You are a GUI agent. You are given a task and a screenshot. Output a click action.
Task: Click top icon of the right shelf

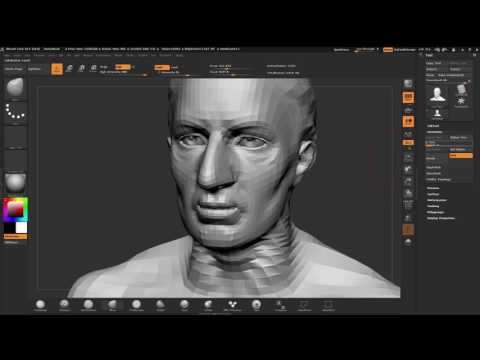408,84
